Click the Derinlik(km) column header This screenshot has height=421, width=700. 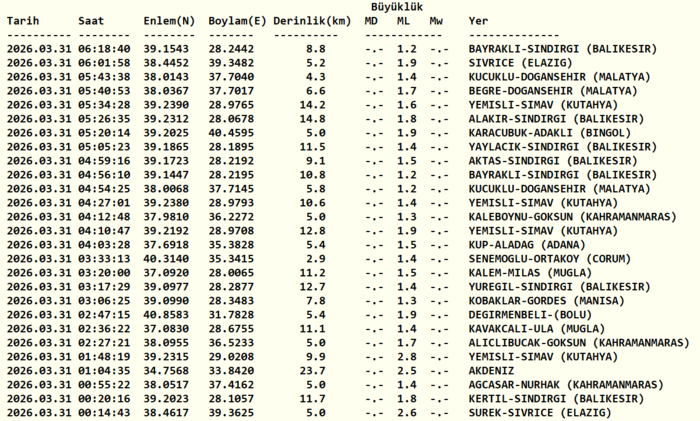point(312,20)
